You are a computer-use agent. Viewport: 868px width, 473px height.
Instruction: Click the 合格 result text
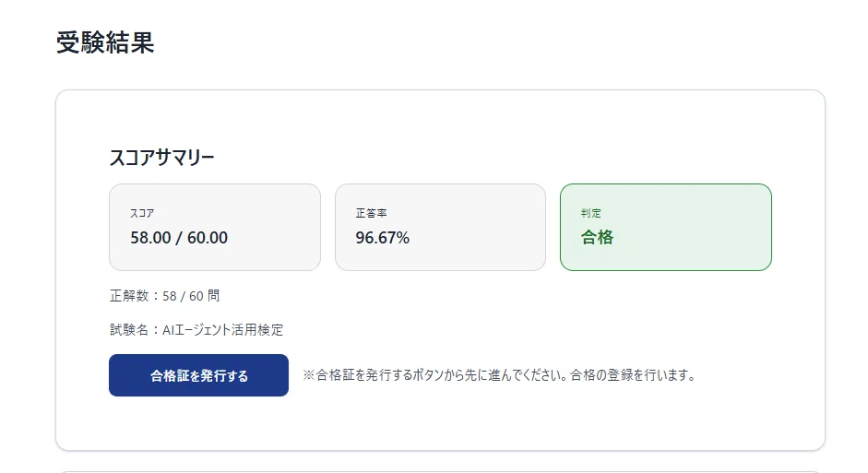pos(597,237)
